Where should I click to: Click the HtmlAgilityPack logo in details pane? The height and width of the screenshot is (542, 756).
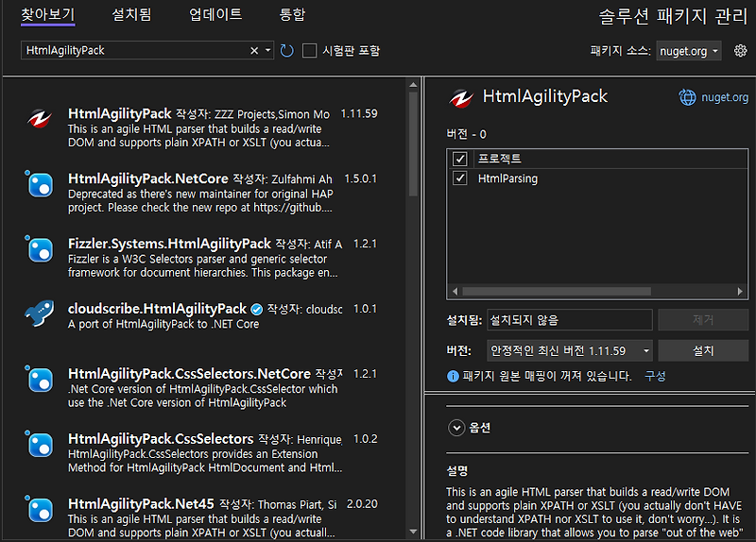(461, 97)
